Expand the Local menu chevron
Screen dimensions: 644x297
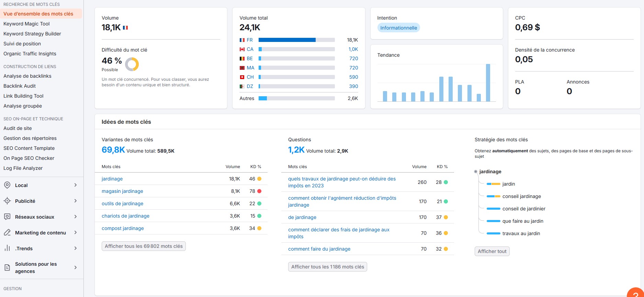coord(76,185)
